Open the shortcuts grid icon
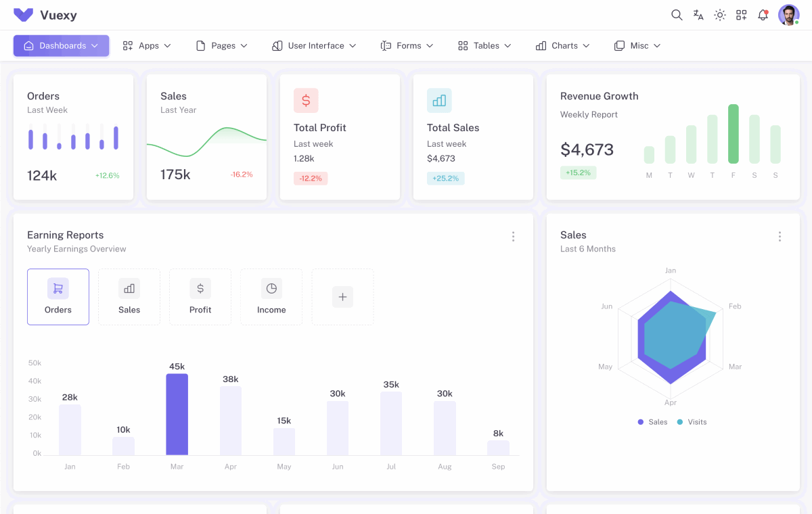The width and height of the screenshot is (812, 514). [x=742, y=15]
